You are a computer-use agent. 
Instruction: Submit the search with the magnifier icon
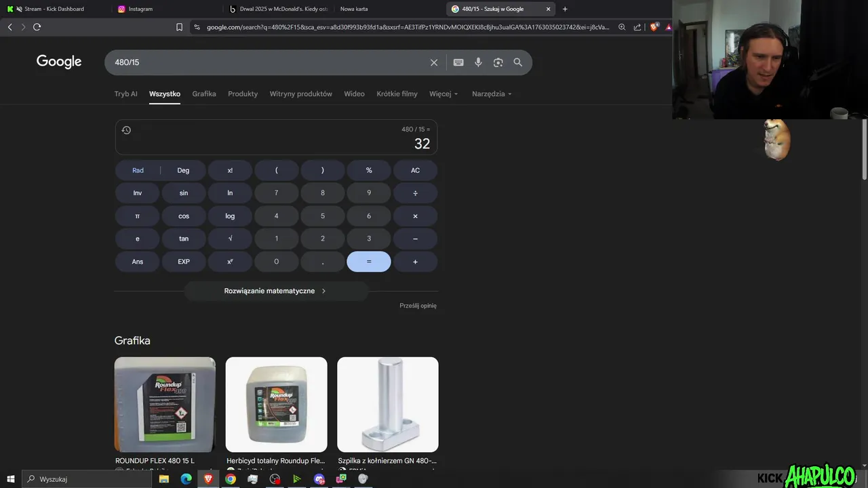(x=518, y=62)
